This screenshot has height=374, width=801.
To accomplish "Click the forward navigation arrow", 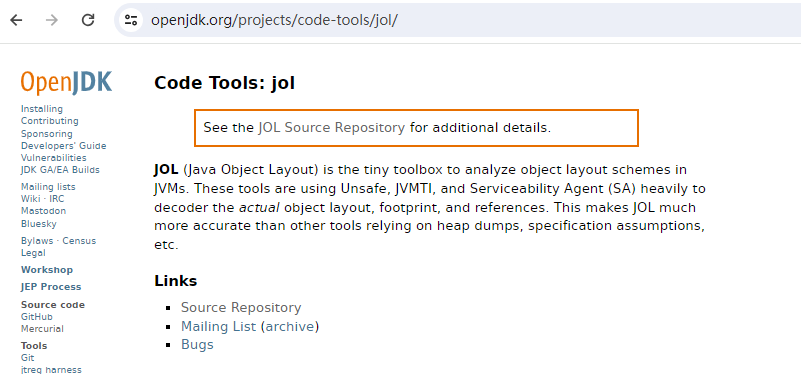I will coord(52,20).
